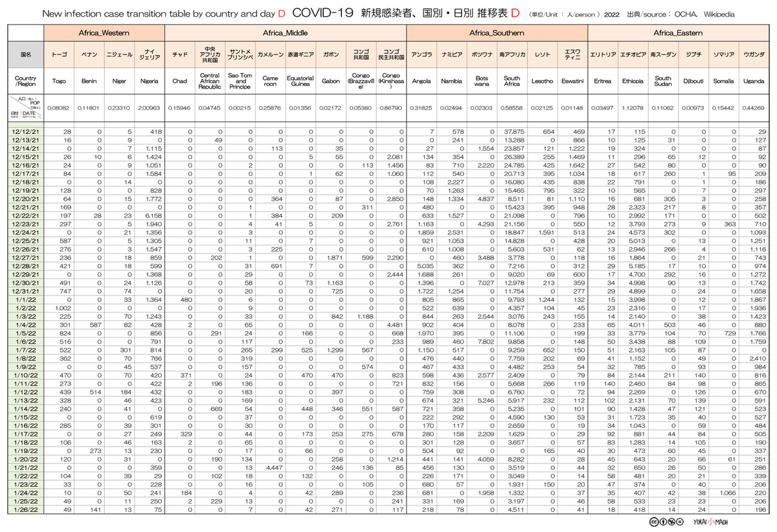
Task: Click the 37,875 South Africa value
Action: point(514,132)
